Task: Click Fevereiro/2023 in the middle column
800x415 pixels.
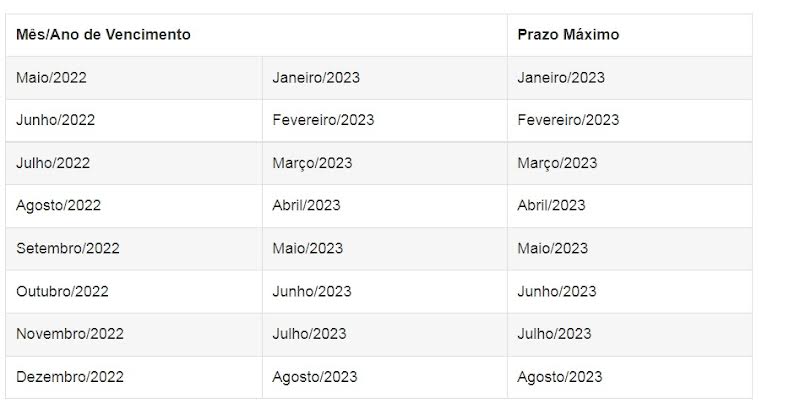Action: click(323, 120)
